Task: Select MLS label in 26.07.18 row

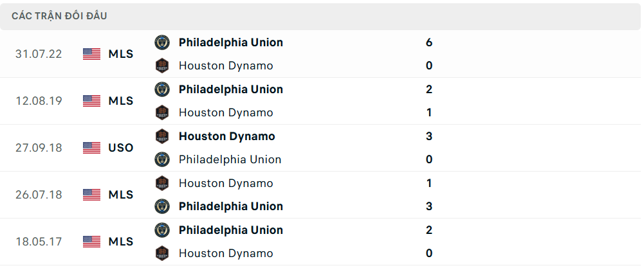Action: [x=121, y=195]
